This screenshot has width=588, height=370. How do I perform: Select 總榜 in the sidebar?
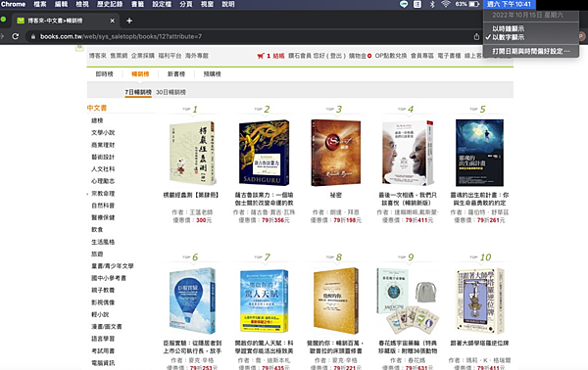[97, 120]
